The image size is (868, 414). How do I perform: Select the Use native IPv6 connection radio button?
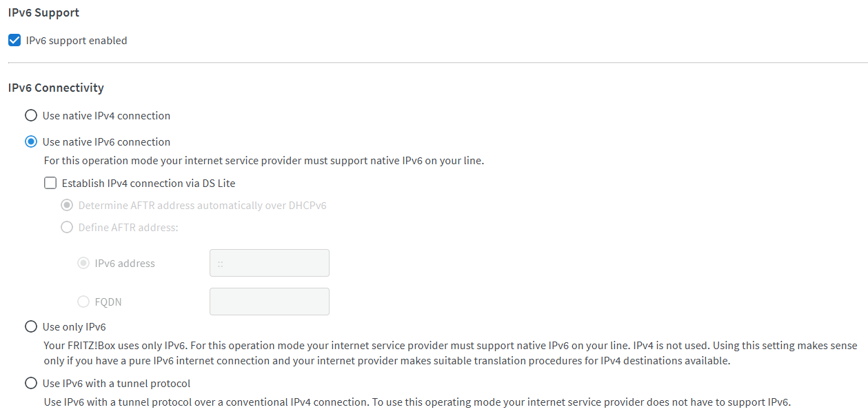31,142
